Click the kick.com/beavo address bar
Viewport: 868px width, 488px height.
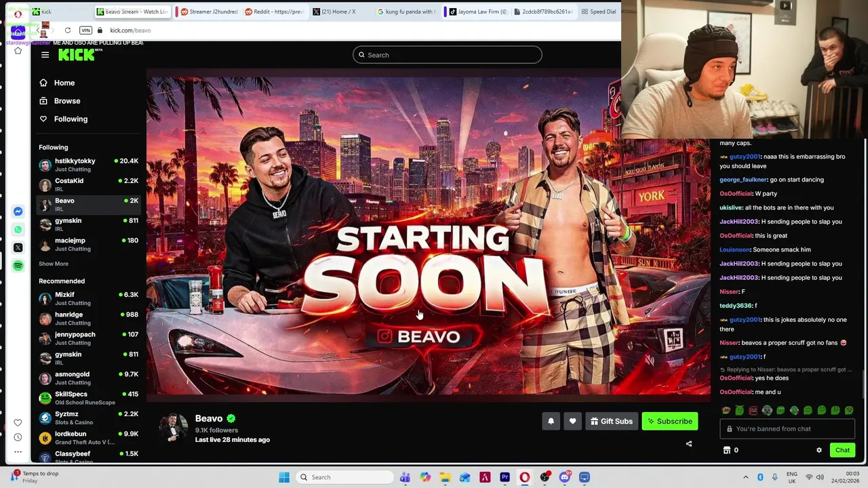130,30
